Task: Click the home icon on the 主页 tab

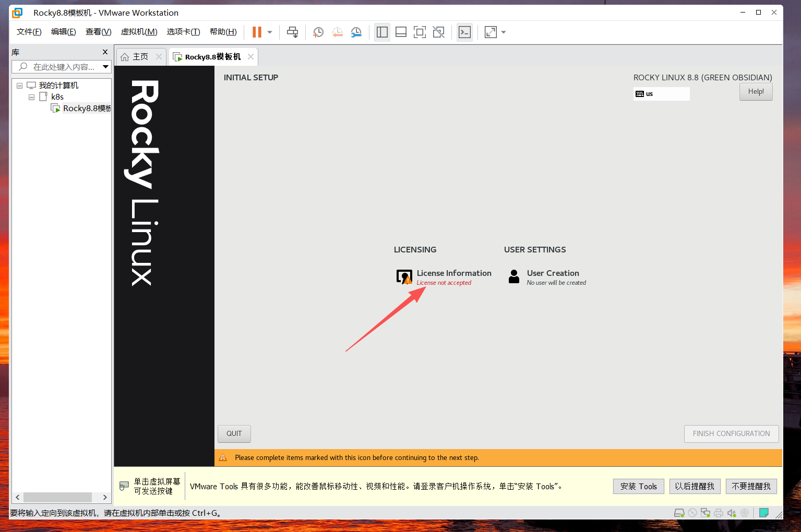Action: pyautogui.click(x=125, y=57)
